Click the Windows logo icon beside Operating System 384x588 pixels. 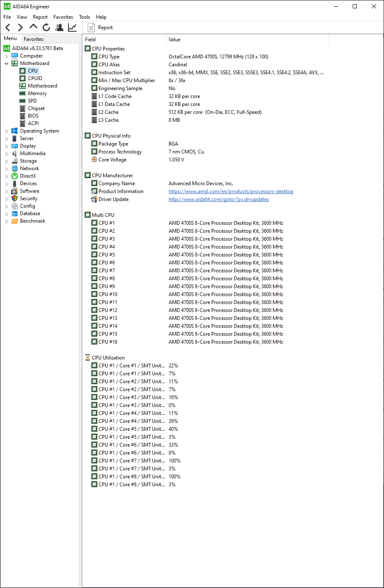(x=15, y=131)
